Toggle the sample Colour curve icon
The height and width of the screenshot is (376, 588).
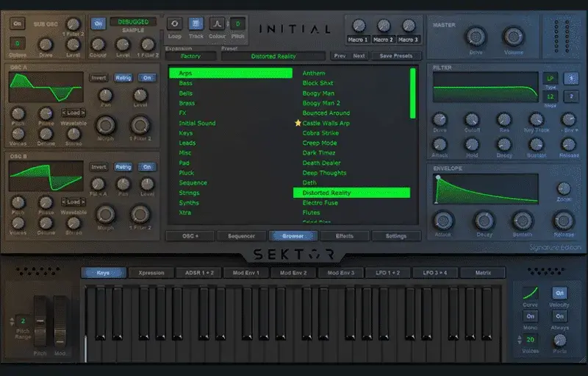pyautogui.click(x=217, y=24)
